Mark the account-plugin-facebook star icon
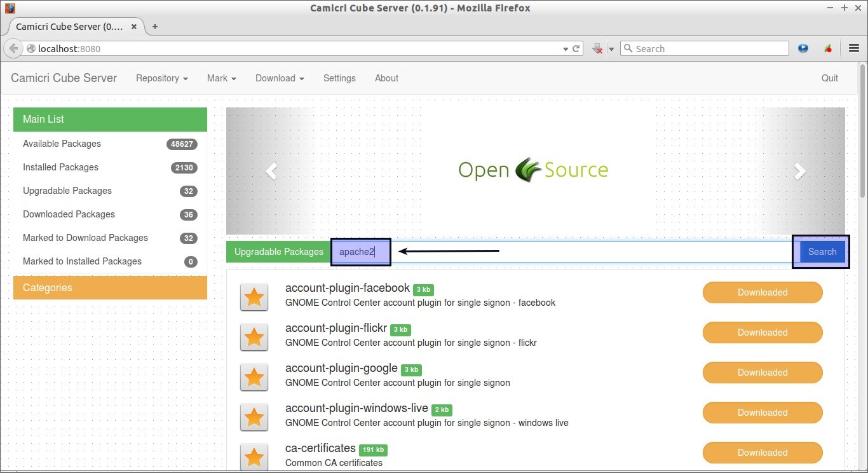The image size is (868, 473). pos(254,297)
